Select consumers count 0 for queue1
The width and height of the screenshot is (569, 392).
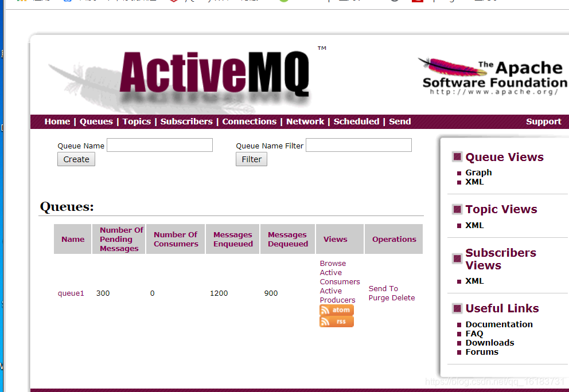click(x=153, y=293)
